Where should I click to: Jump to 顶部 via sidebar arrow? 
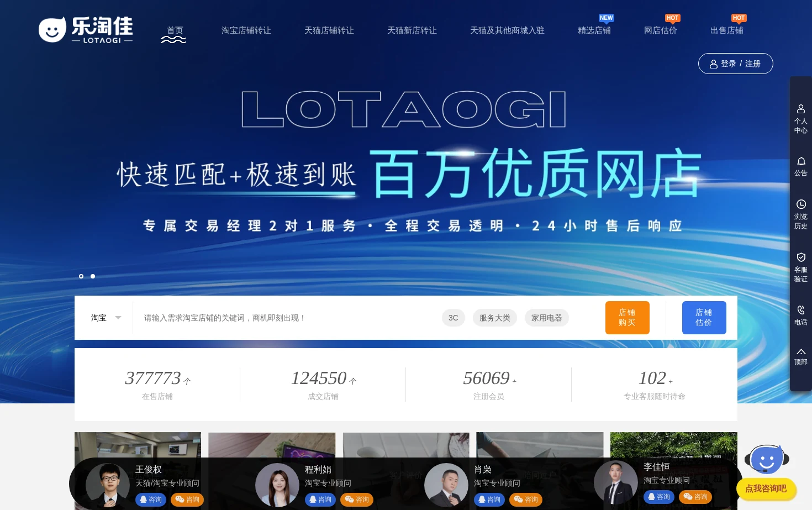800,357
